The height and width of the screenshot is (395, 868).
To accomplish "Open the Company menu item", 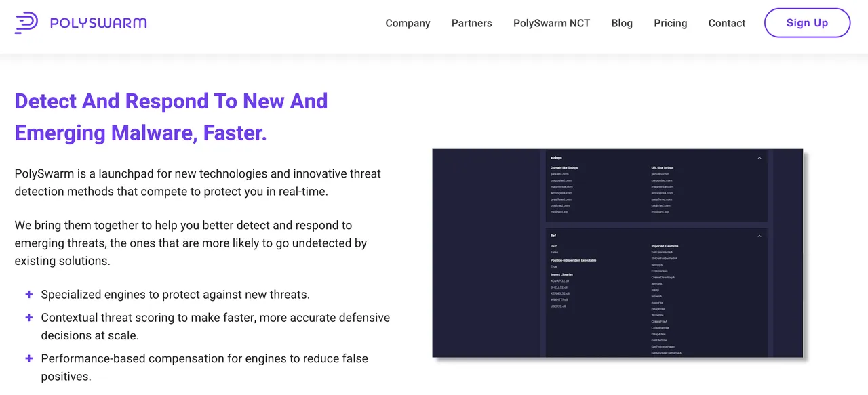I will 408,23.
